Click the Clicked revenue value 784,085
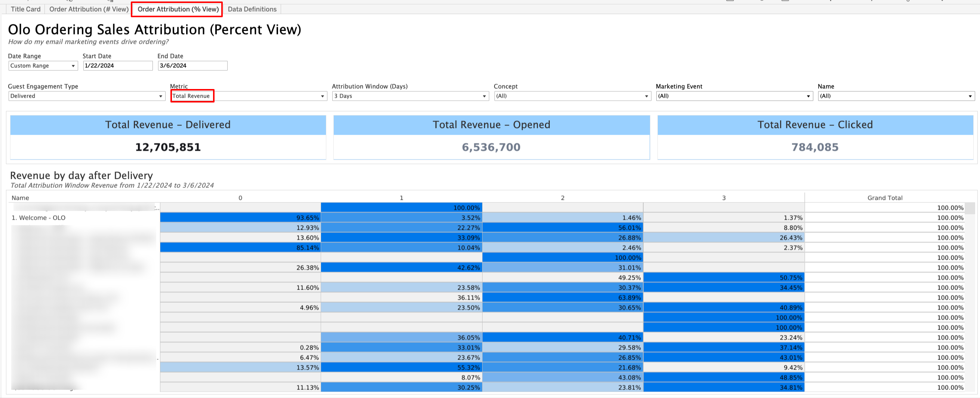 (x=815, y=147)
